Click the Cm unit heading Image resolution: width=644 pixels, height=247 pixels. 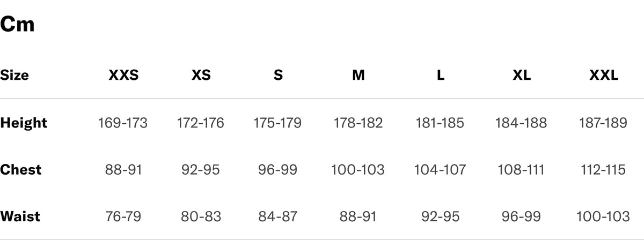click(18, 24)
